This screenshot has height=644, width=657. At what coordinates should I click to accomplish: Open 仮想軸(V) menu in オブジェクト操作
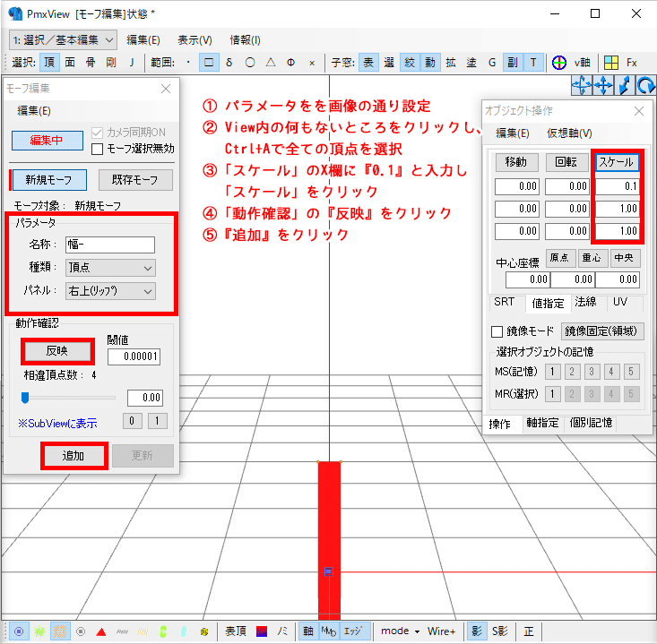[x=569, y=133]
